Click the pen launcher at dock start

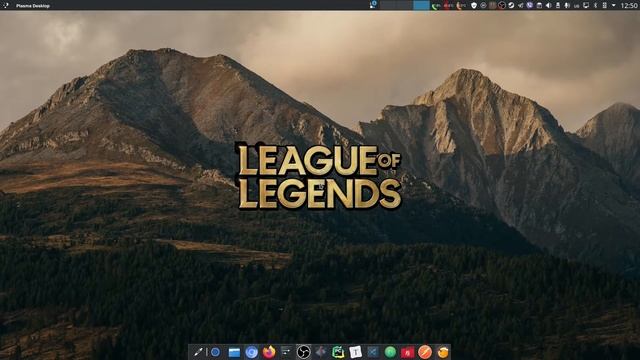tap(198, 352)
